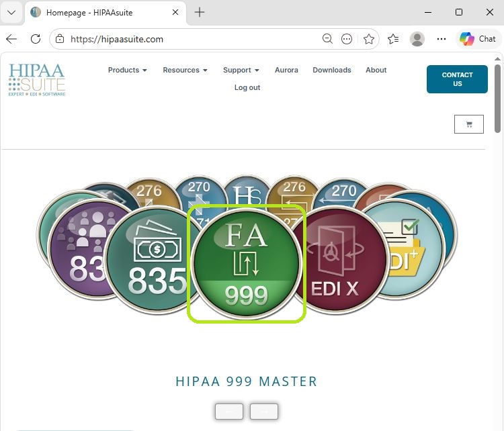Open the Downloads page
504x431 pixels.
tap(332, 70)
